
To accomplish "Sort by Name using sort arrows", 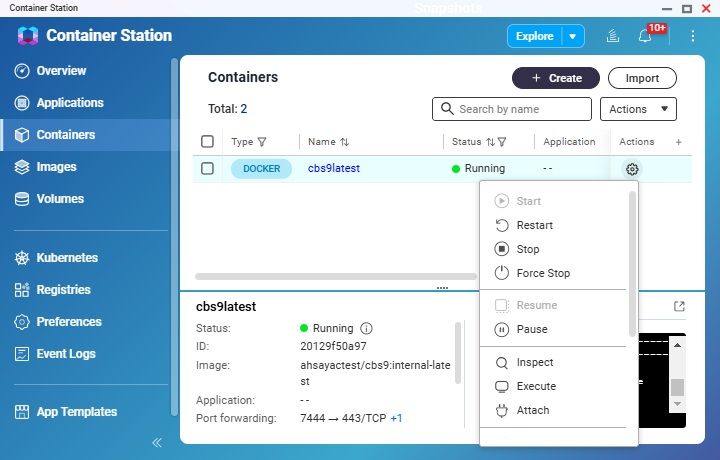I will [x=344, y=142].
